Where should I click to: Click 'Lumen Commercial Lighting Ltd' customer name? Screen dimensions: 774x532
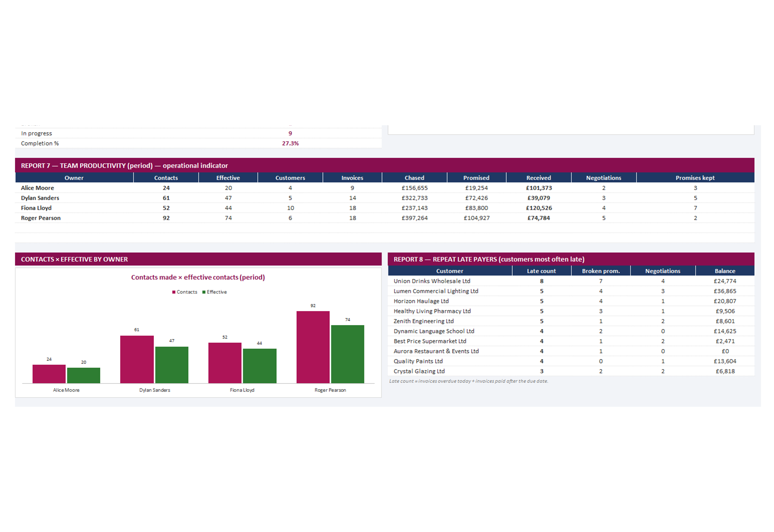[436, 291]
